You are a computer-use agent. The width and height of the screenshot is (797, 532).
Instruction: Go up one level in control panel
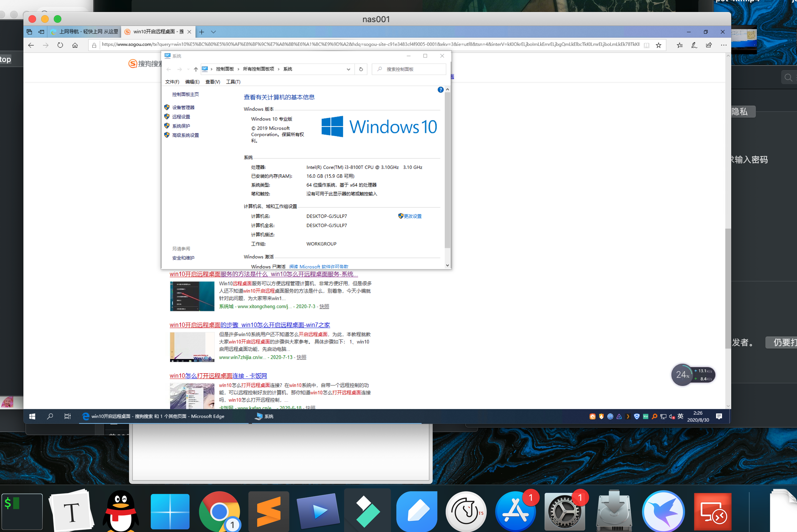point(196,69)
